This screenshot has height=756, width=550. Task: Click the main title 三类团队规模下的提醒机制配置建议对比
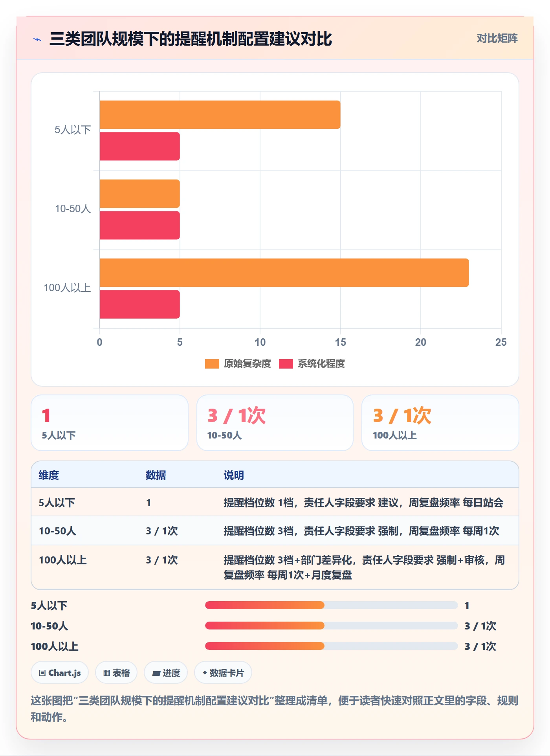pos(191,39)
